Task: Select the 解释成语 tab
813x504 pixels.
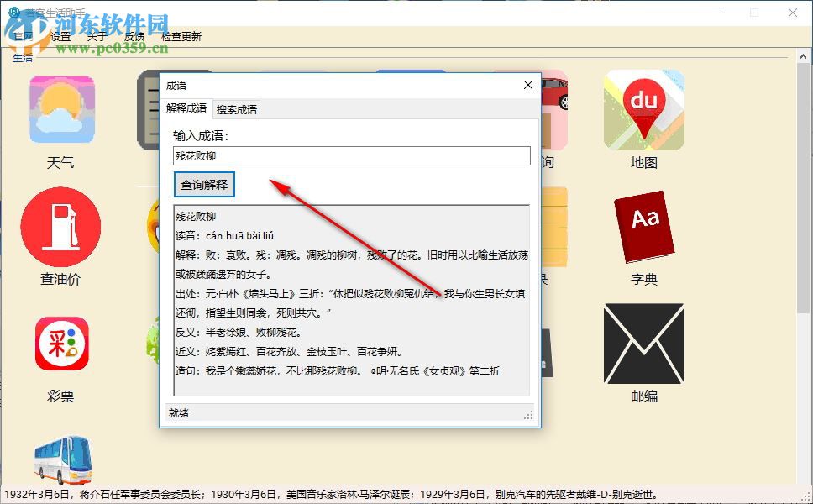Action: tap(186, 109)
